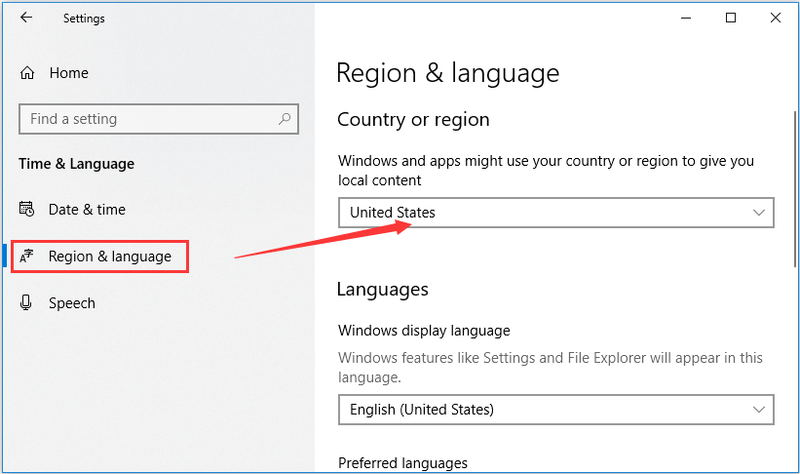Screen dimensions: 800x474
Task: Click the country dropdown chevron arrow
Action: [759, 213]
